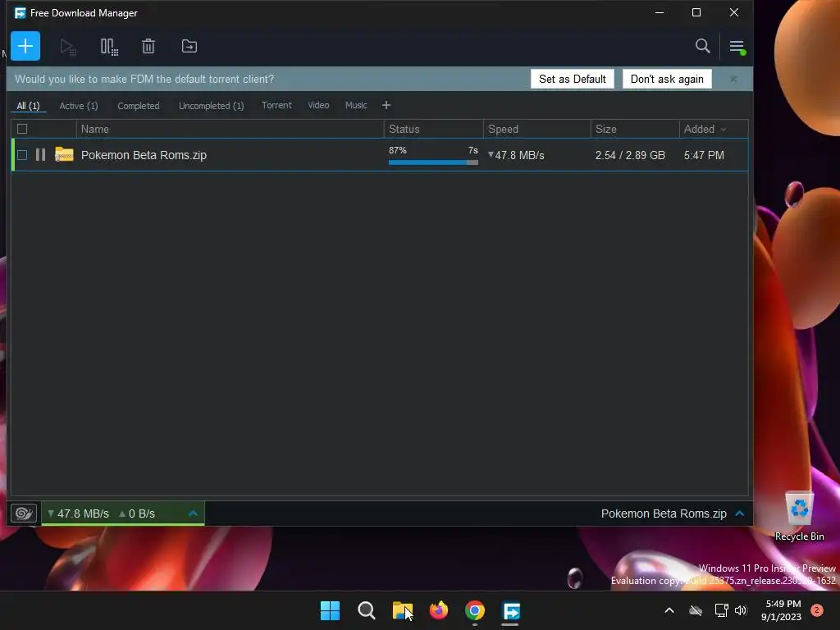Add a new download with the plus button
The height and width of the screenshot is (630, 840).
25,46
